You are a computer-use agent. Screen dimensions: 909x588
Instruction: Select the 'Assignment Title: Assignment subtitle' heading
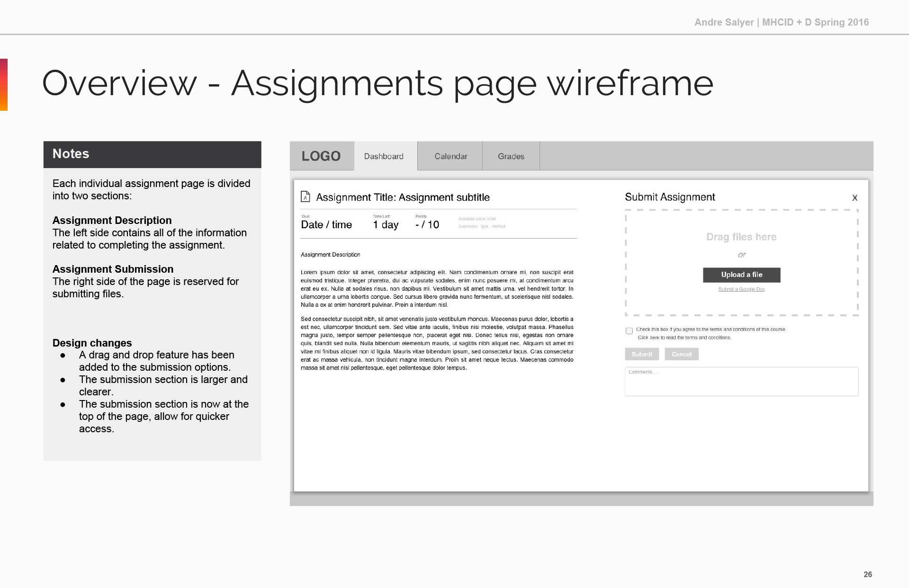point(403,197)
